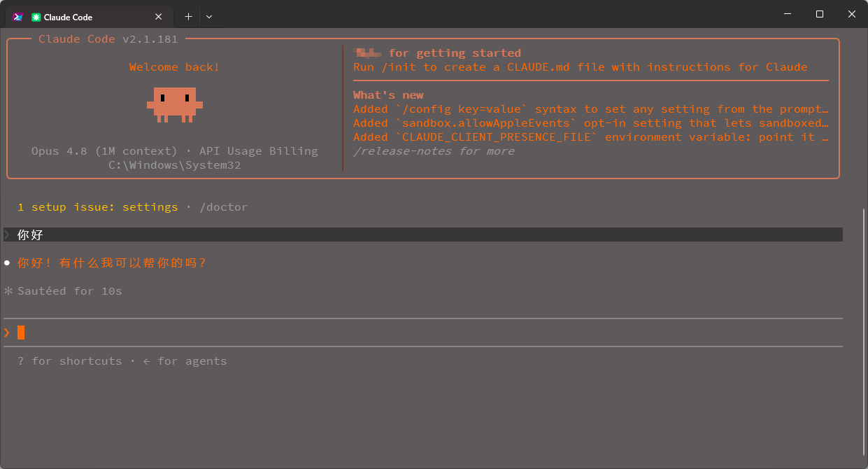Screen dimensions: 868x469
Task: Click the command prompt input line
Action: (x=423, y=332)
